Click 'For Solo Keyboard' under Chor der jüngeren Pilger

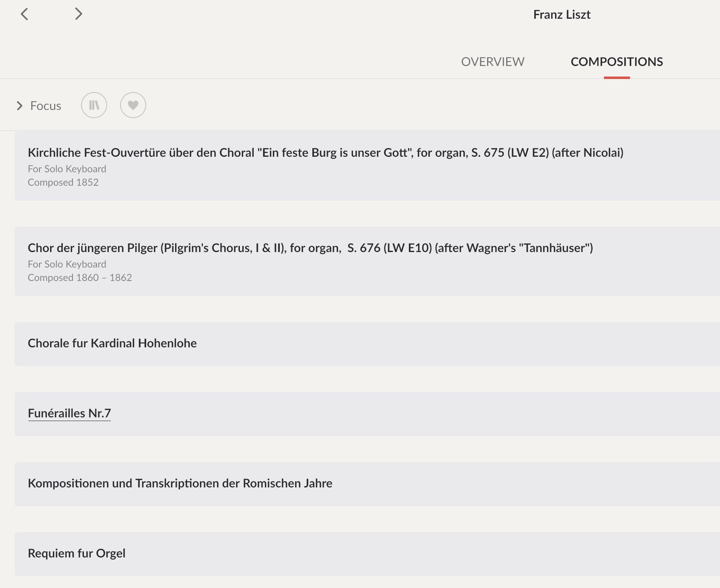[67, 264]
